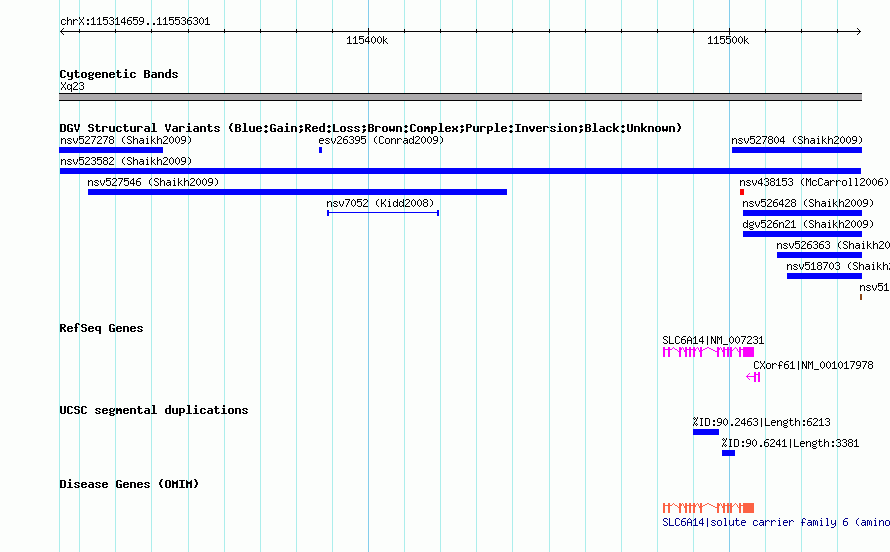Click the DGV Structural Variants track title
This screenshot has width=890, height=552.
tap(371, 128)
